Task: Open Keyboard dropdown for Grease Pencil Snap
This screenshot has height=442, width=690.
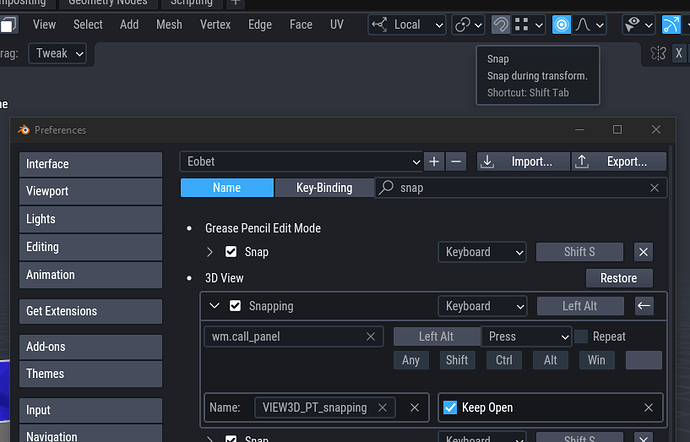Action: point(482,252)
